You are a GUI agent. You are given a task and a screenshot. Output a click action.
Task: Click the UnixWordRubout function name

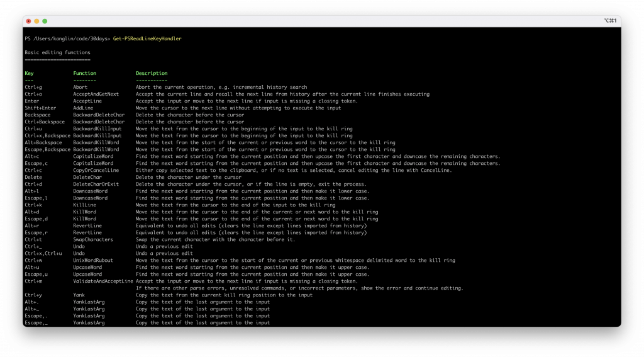(x=93, y=260)
